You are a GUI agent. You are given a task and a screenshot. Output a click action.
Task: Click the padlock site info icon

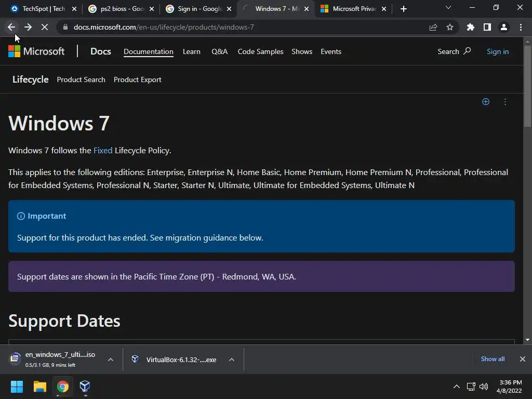coord(65,27)
